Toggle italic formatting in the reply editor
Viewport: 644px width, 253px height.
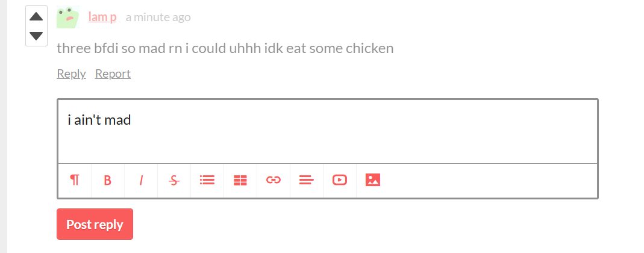point(141,180)
